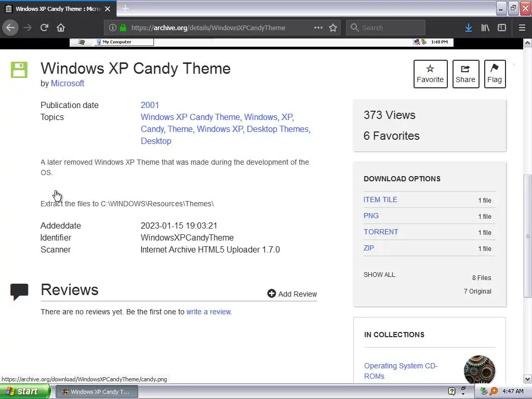This screenshot has width=532, height=399.
Task: Click the WindowsXPCandyTheme identifier value
Action: tap(187, 238)
